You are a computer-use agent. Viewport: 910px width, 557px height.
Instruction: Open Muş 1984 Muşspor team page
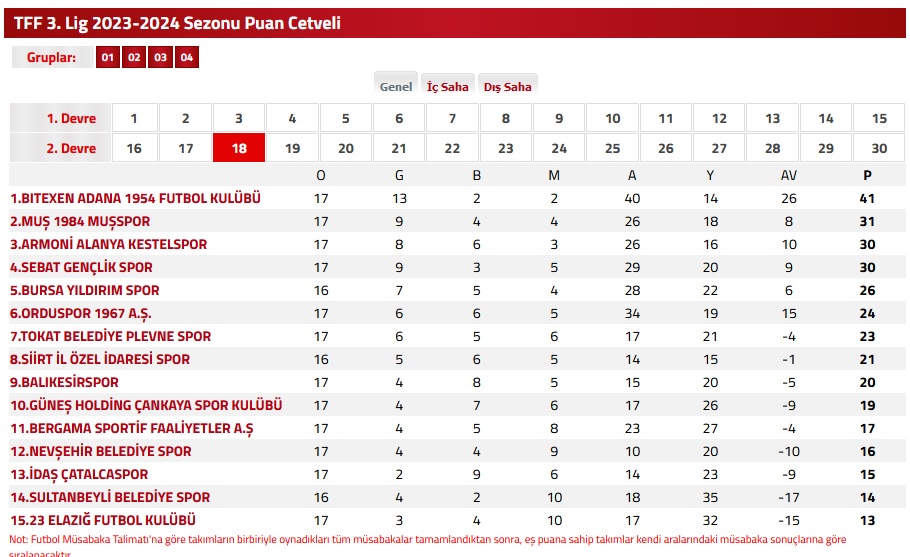coord(80,221)
